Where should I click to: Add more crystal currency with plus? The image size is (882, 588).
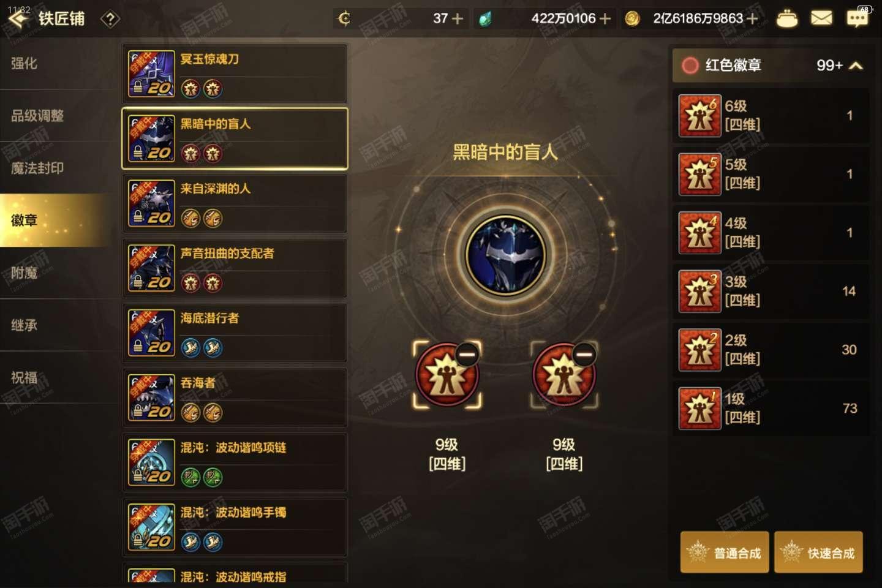[605, 19]
